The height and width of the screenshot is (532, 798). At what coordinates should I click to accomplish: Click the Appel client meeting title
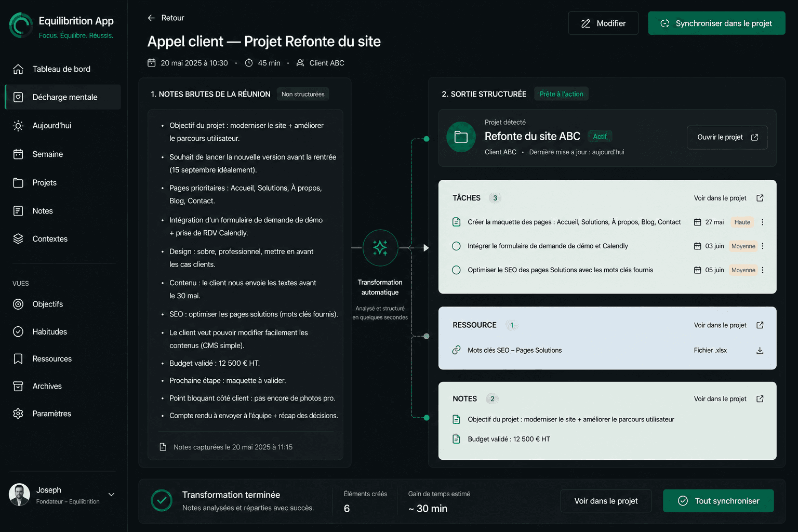[x=264, y=42]
